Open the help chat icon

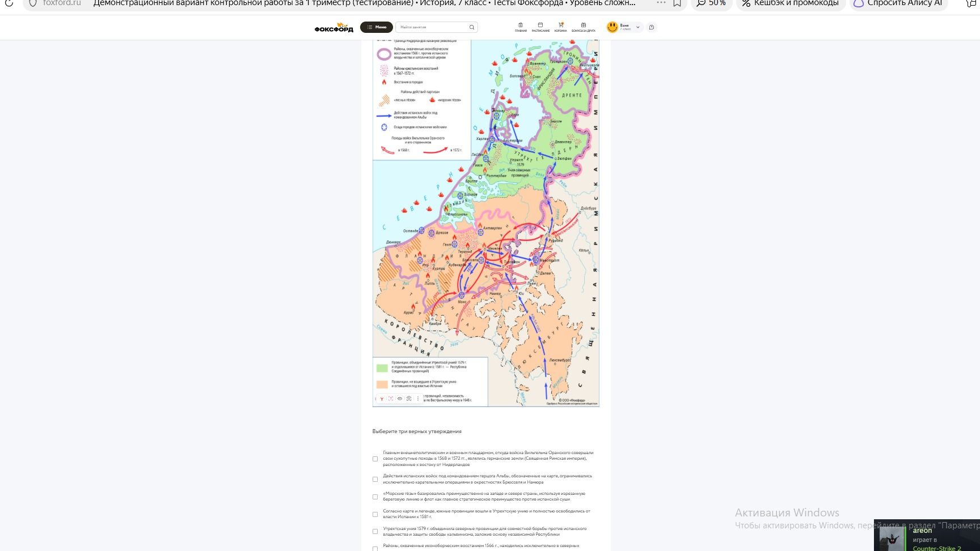click(652, 27)
